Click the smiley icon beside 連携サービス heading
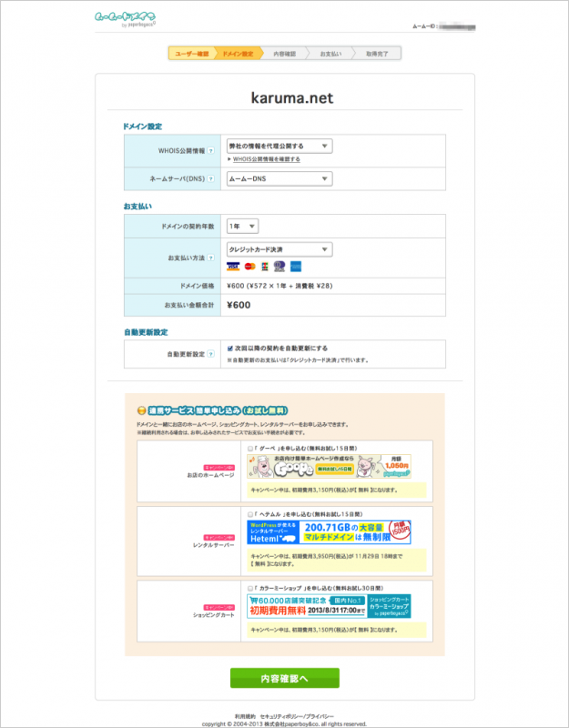Screen dimensions: 569x728 pyautogui.click(x=142, y=410)
